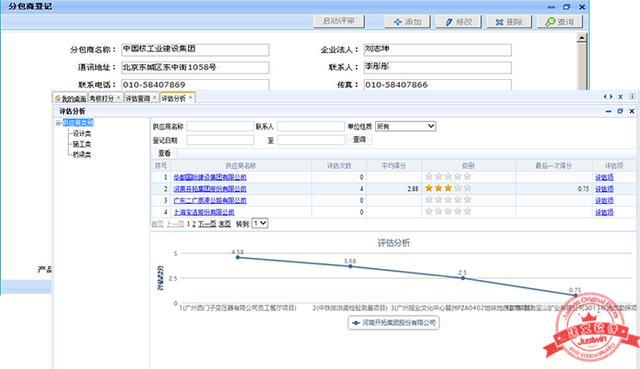Go to page 2 in pagination
The width and height of the screenshot is (640, 369).
click(194, 224)
